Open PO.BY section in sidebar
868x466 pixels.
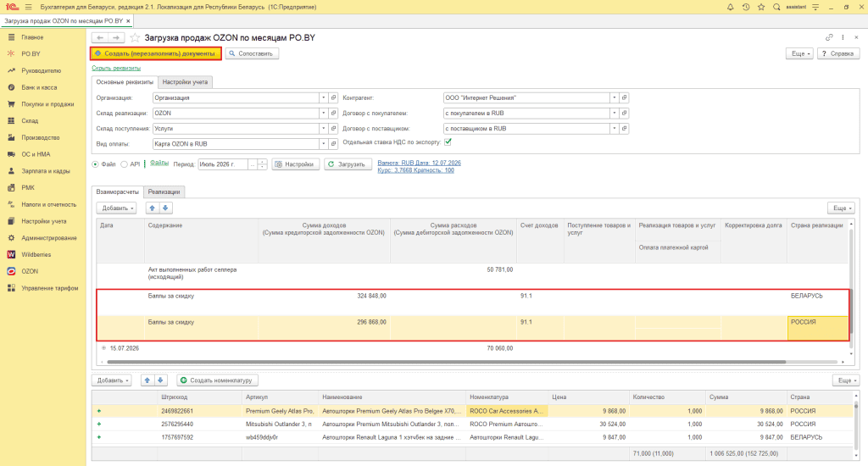[31, 53]
